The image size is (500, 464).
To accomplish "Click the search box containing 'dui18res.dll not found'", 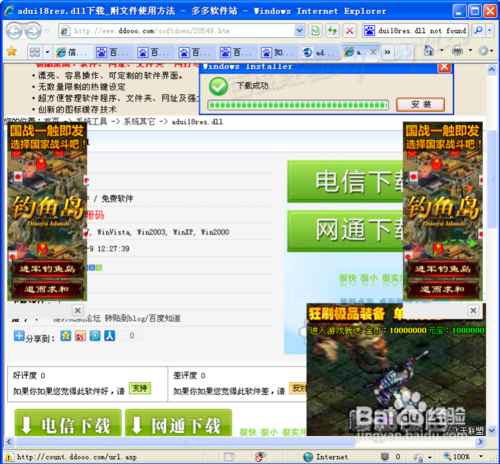I will [x=422, y=31].
